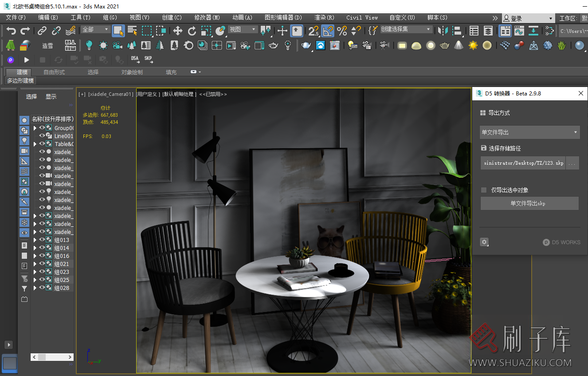588x376 pixels.
Task: Click the Select by Name toolbar icon
Action: pos(132,30)
